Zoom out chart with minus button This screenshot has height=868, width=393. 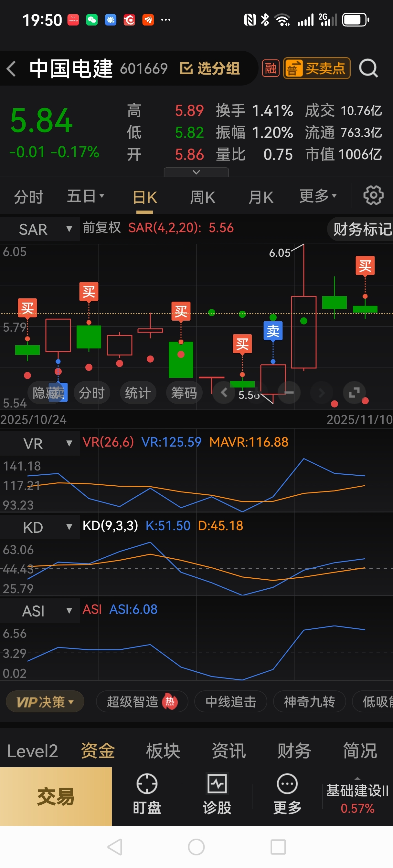pos(289,393)
